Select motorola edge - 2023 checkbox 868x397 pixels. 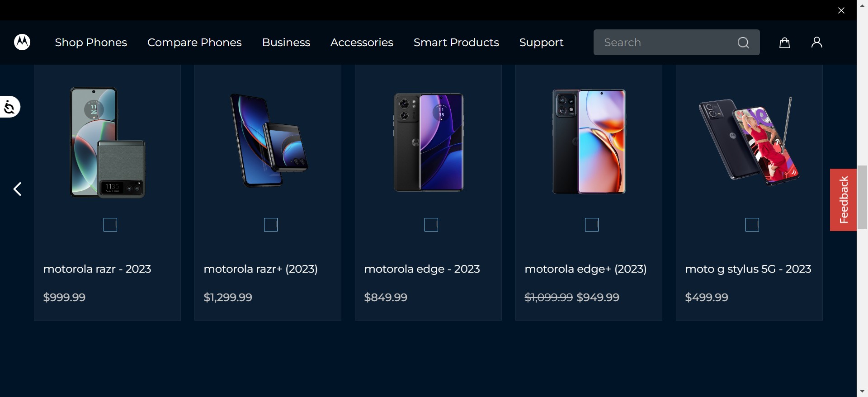click(431, 225)
